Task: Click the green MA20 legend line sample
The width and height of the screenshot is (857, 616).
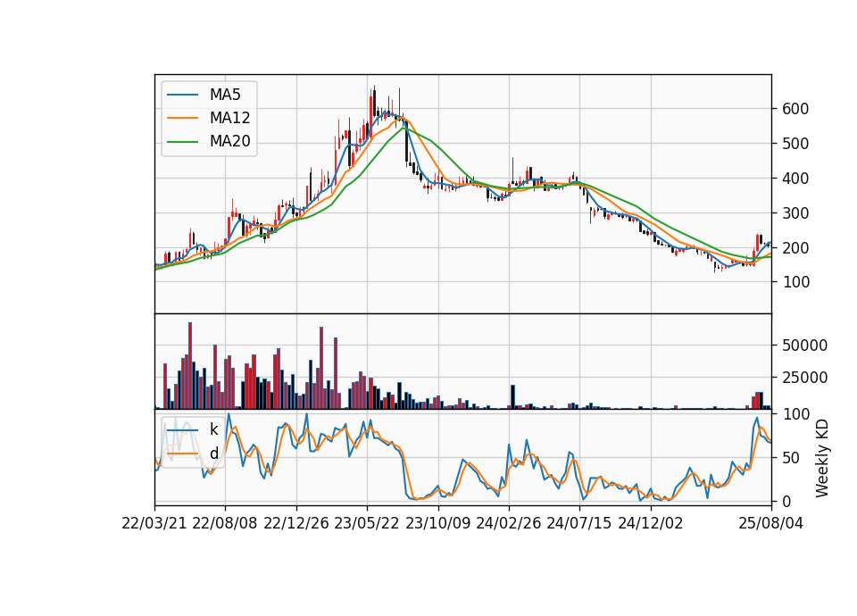Action: tap(182, 142)
